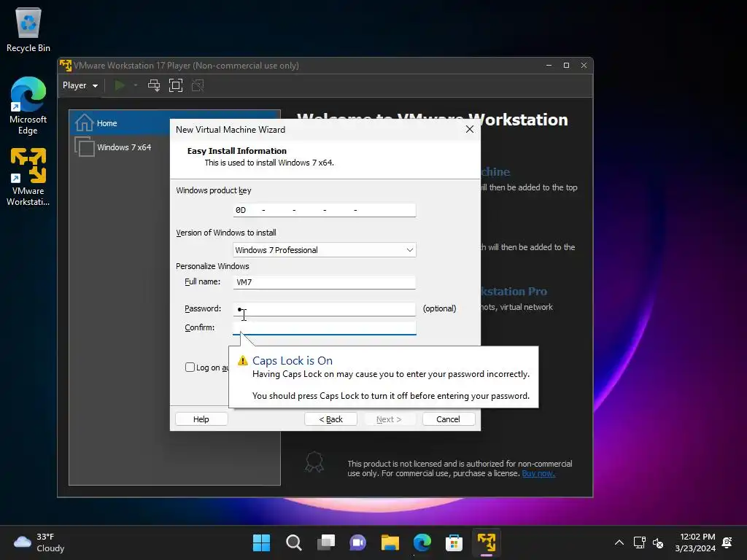Open Recycle Bin desktop icon
This screenshot has width=747, height=560.
(x=28, y=29)
